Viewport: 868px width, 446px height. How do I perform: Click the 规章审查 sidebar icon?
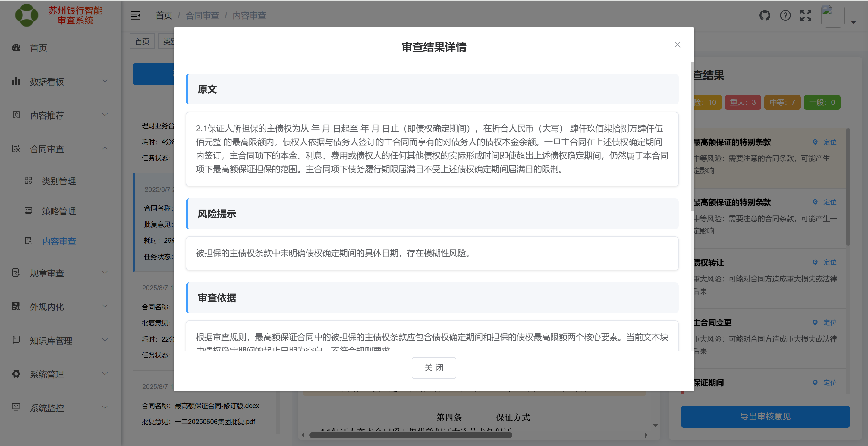[16, 272]
